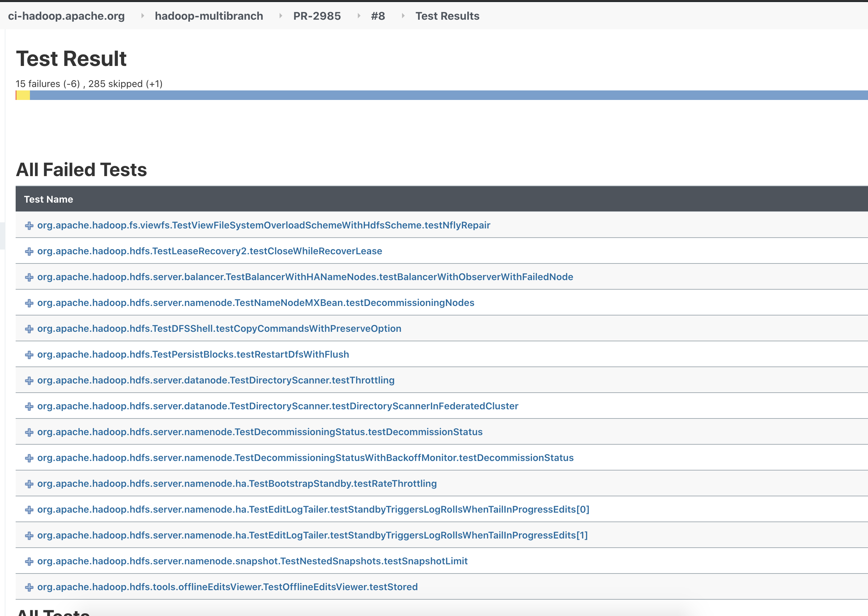Image resolution: width=868 pixels, height=616 pixels.
Task: Expand plus icon for TestNestedSnapshots.testSnapshotLimit
Action: point(29,561)
